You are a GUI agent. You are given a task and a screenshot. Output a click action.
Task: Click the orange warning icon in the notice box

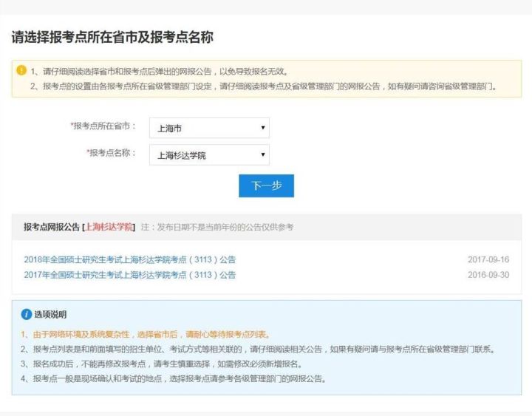click(x=21, y=71)
